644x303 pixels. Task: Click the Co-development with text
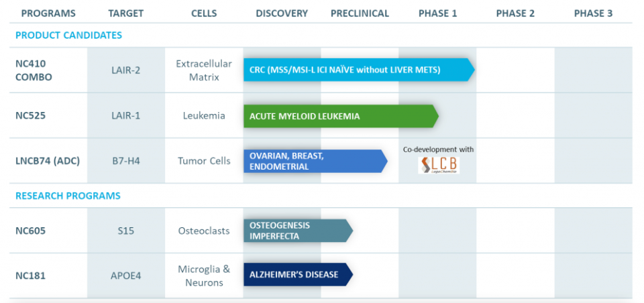438,149
